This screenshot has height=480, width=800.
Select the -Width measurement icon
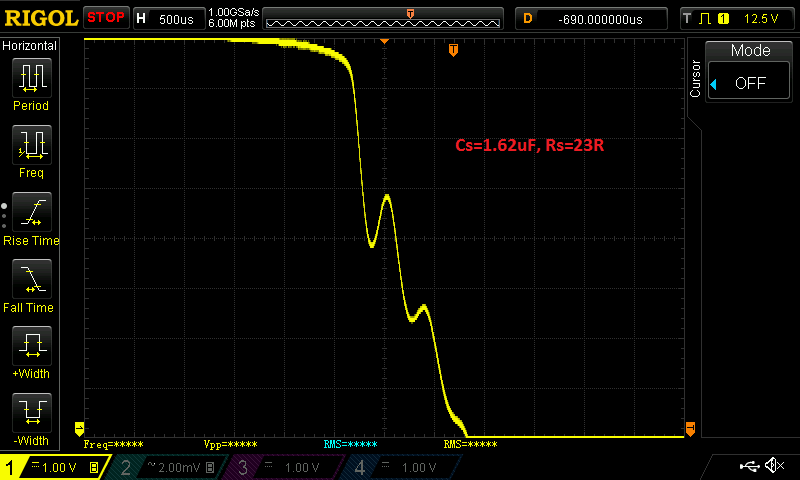[32, 413]
